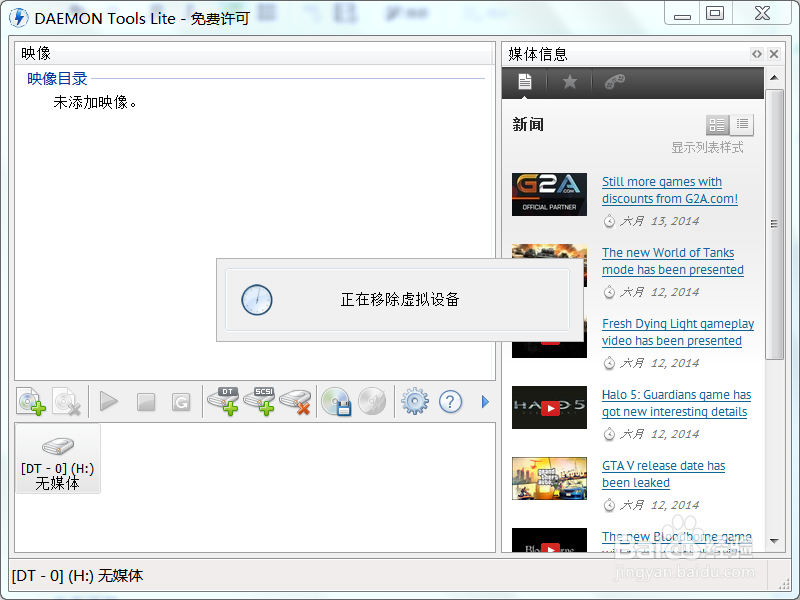Image resolution: width=800 pixels, height=600 pixels.
Task: Open 'Still more games with discounts from G2A.com!' link
Action: (670, 190)
